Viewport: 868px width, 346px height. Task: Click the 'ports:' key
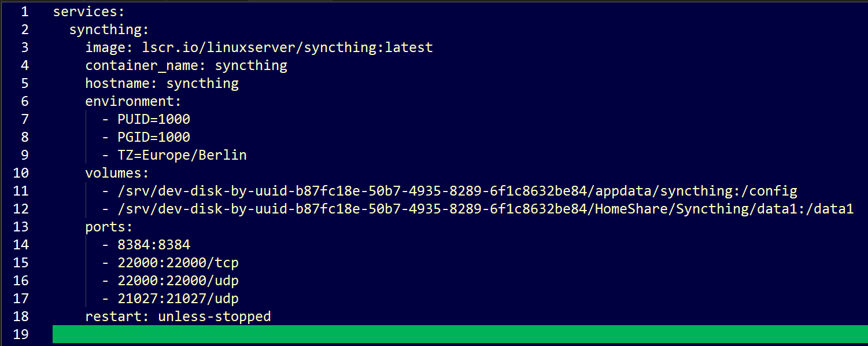[109, 227]
